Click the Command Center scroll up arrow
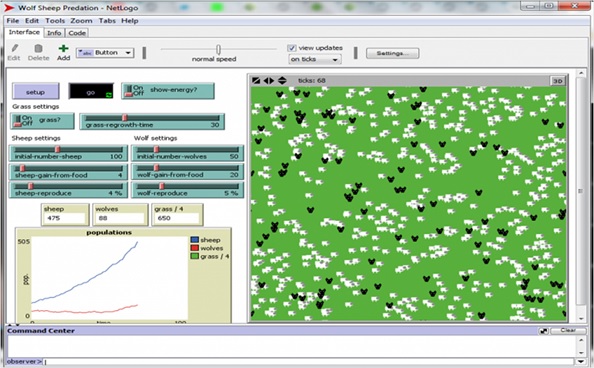 click(x=581, y=340)
